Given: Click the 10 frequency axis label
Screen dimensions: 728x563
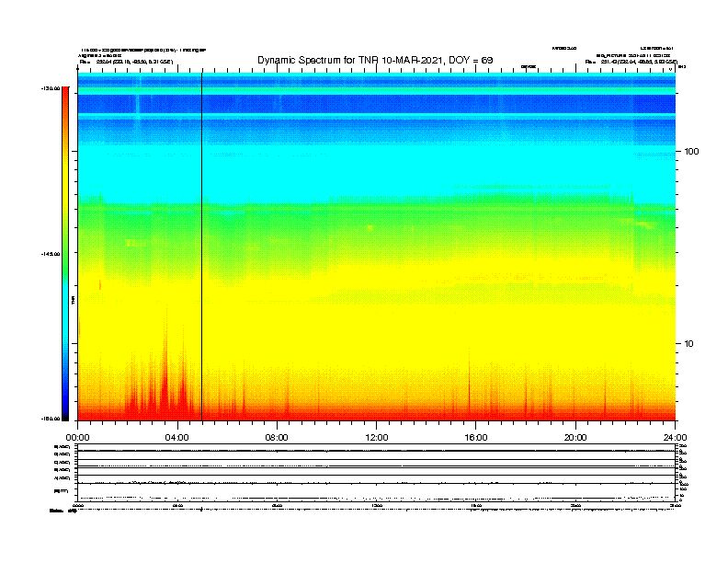Looking at the screenshot, I should click(688, 344).
